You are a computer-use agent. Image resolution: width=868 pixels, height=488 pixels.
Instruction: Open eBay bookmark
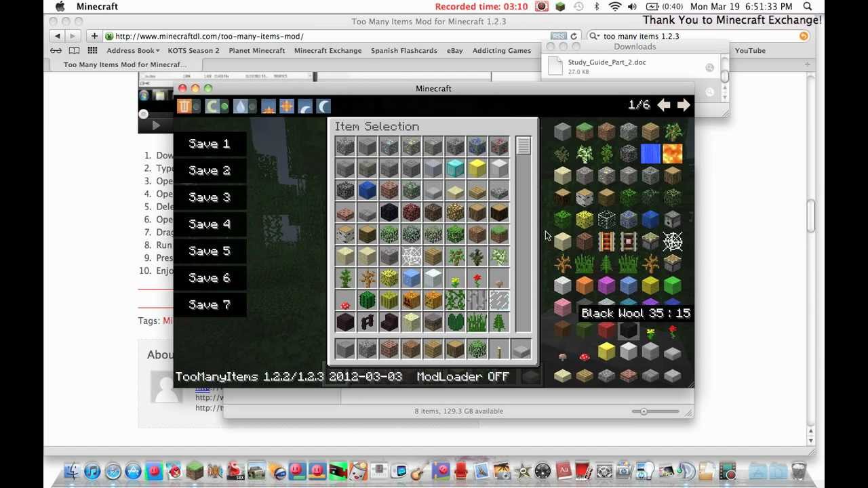coord(454,50)
